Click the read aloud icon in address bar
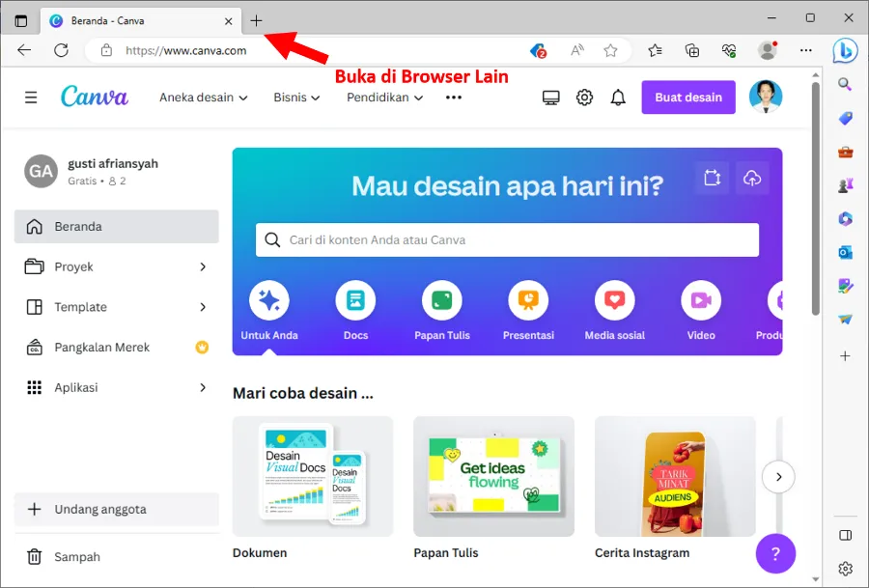869x588 pixels. 577,50
